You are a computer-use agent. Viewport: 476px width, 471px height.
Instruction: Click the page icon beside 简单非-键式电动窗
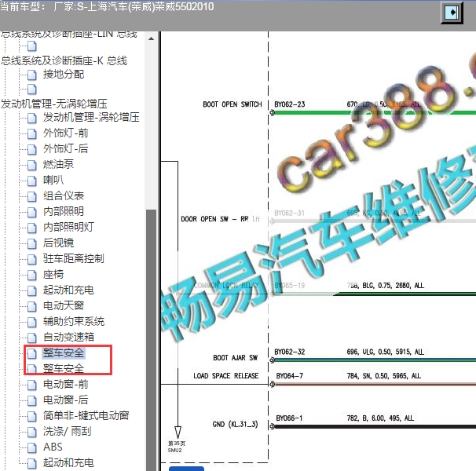click(32, 416)
